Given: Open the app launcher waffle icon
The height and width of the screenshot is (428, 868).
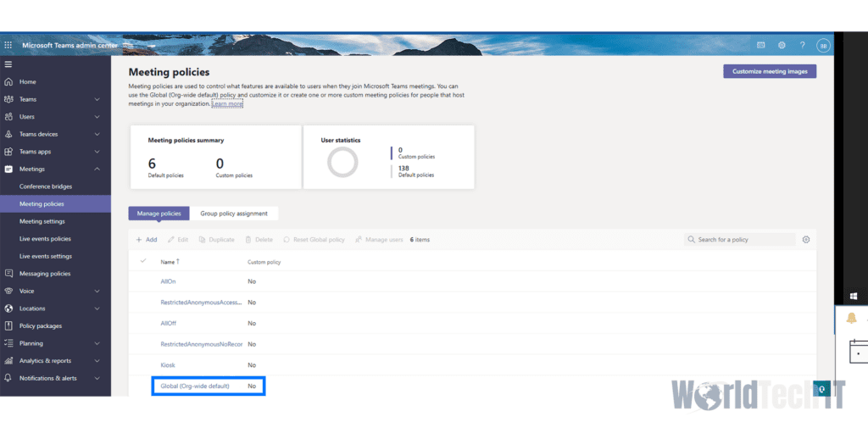Looking at the screenshot, I should point(8,46).
